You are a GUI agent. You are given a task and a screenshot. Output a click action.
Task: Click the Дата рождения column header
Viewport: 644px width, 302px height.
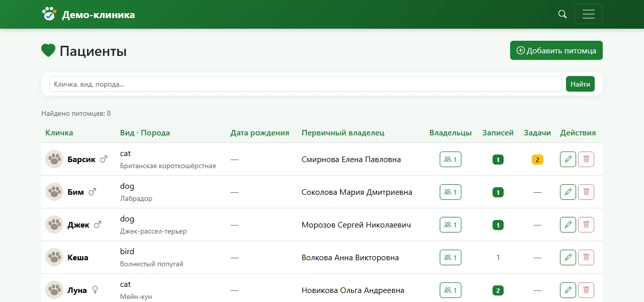[x=260, y=133]
